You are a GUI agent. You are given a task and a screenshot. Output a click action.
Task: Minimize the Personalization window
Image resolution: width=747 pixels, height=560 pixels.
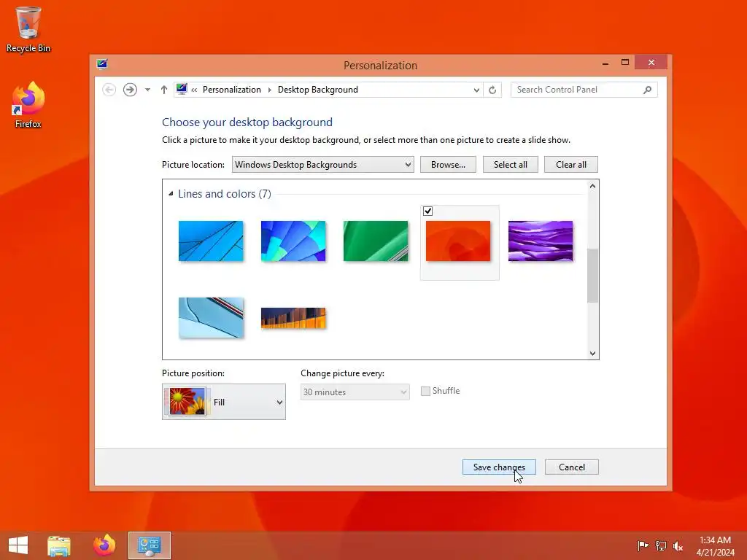click(605, 63)
